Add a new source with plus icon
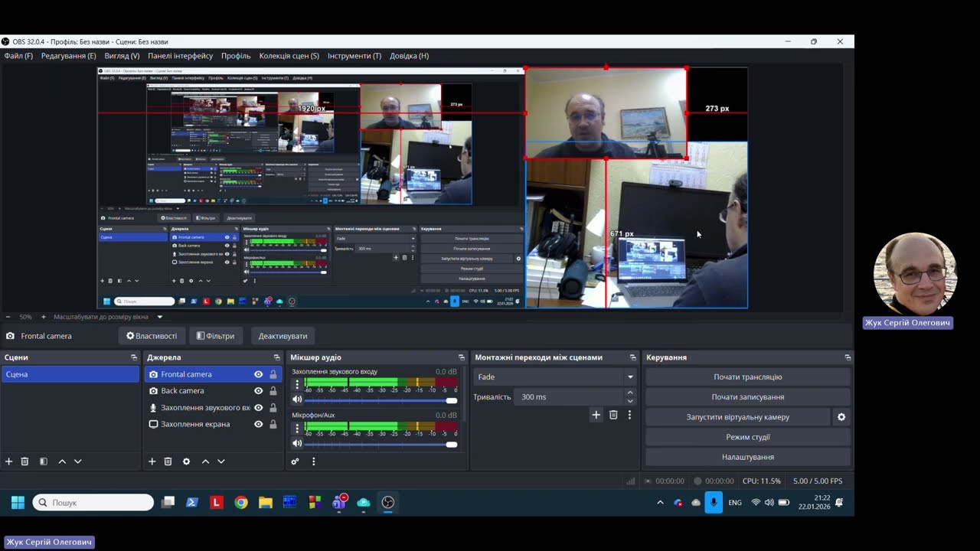Viewport: 980px width, 551px height. [x=152, y=461]
